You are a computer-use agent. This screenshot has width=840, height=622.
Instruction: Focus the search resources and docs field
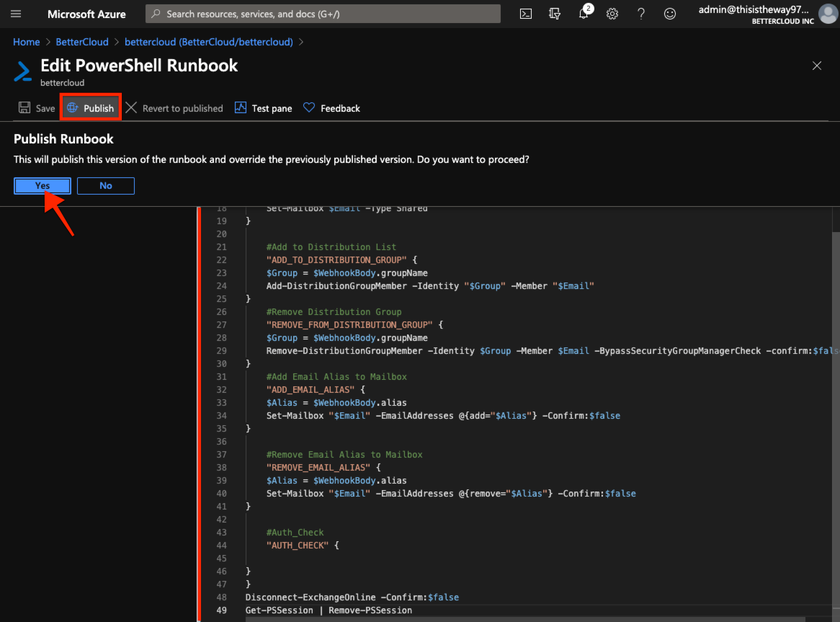[x=322, y=13]
